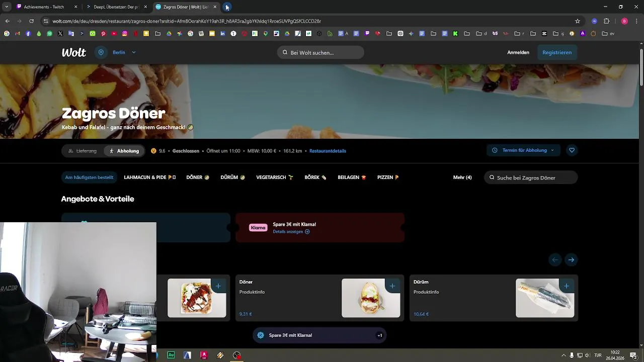Select the DÜRÜM category tab

[x=232, y=177]
